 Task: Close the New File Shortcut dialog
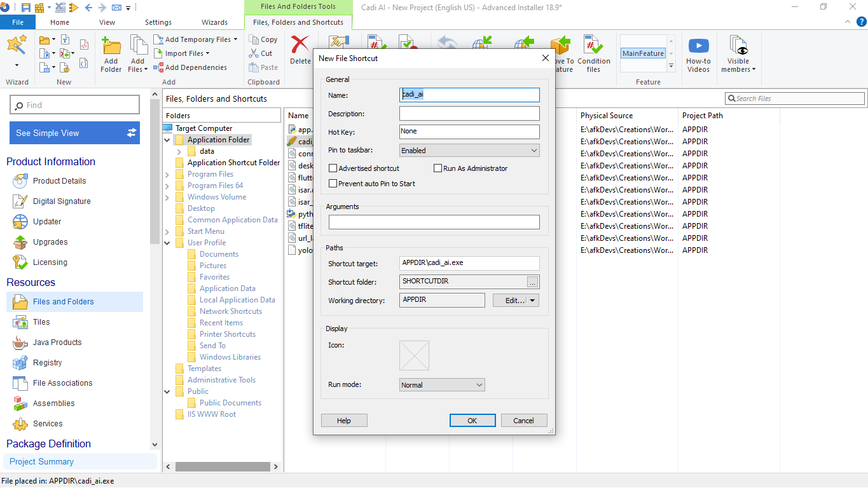(545, 58)
